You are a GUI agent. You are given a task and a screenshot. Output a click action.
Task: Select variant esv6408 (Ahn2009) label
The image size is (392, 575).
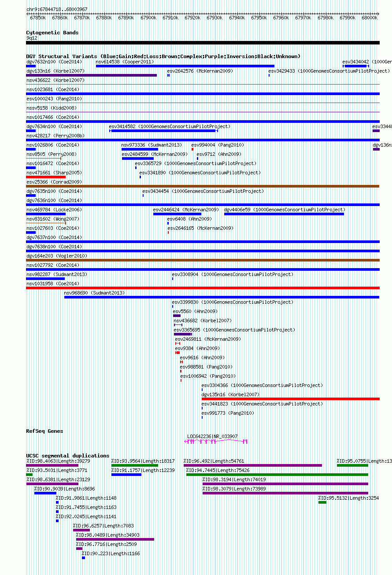[x=189, y=219]
